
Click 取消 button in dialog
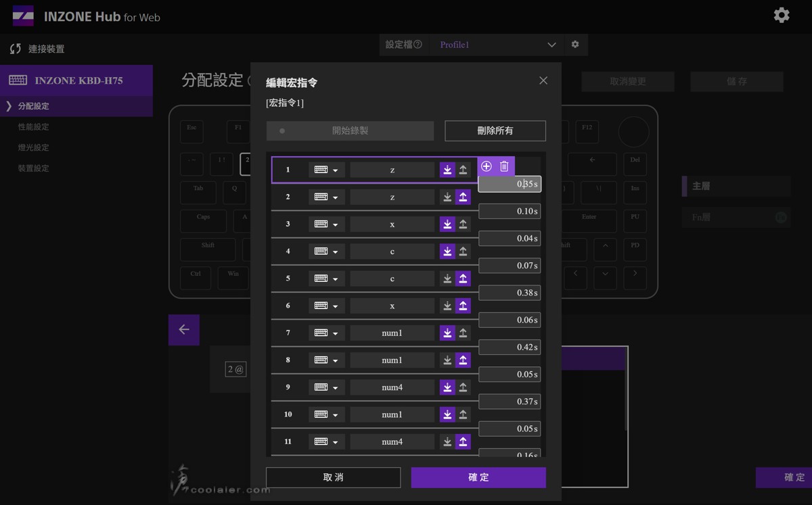coord(334,477)
